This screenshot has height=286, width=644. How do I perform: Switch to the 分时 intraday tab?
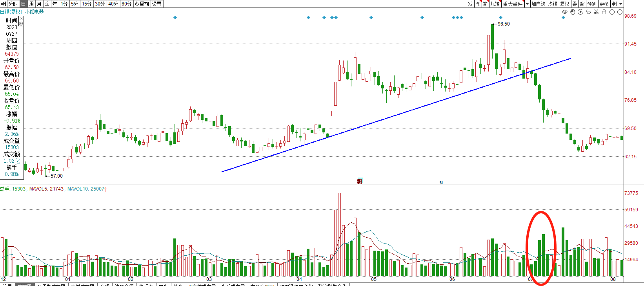(x=13, y=4)
